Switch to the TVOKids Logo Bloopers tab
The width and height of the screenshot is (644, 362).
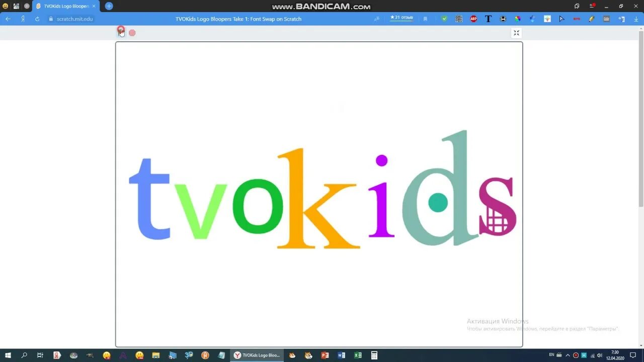(65, 6)
